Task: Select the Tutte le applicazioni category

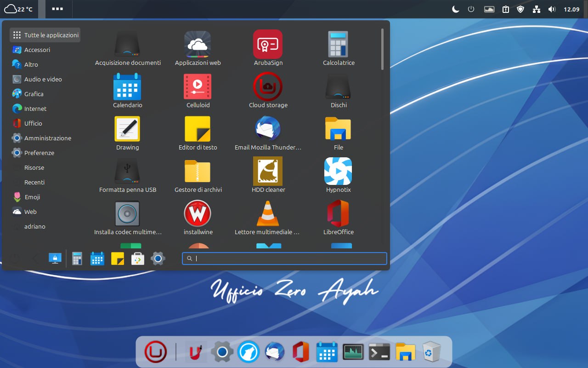Action: click(45, 35)
